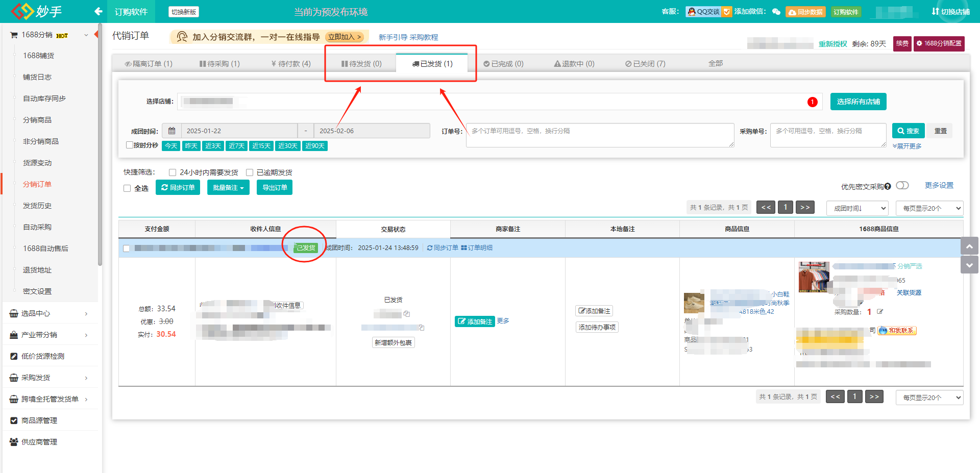Click 添加备注 under 本地备注 column
Image resolution: width=980 pixels, height=473 pixels.
[594, 311]
